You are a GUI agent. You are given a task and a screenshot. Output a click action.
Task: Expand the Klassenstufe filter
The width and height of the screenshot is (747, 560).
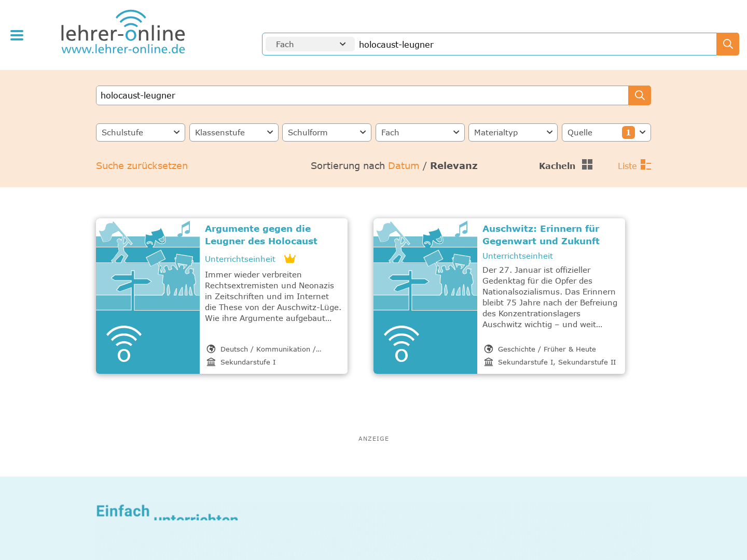click(234, 132)
